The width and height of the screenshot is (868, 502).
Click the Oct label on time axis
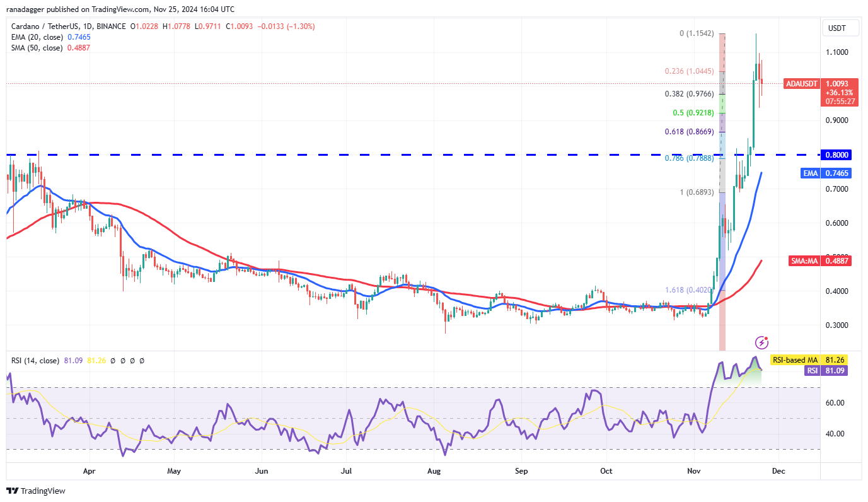[606, 470]
